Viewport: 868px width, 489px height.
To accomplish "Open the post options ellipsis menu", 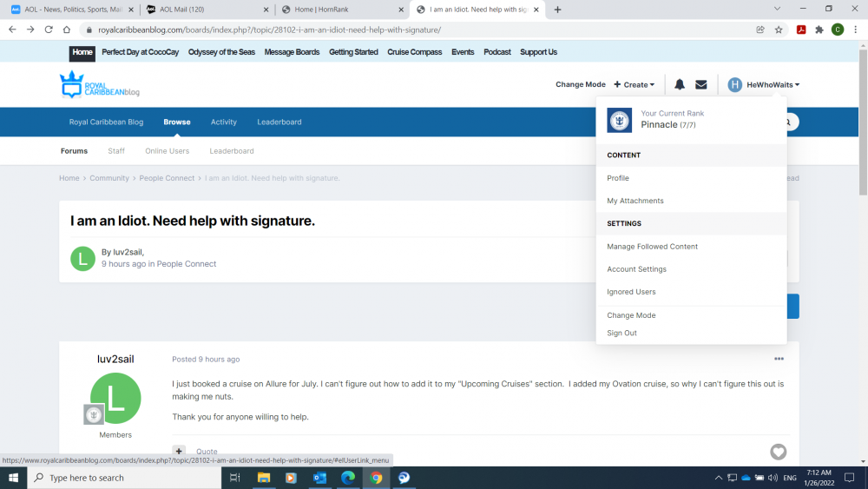I will point(779,359).
